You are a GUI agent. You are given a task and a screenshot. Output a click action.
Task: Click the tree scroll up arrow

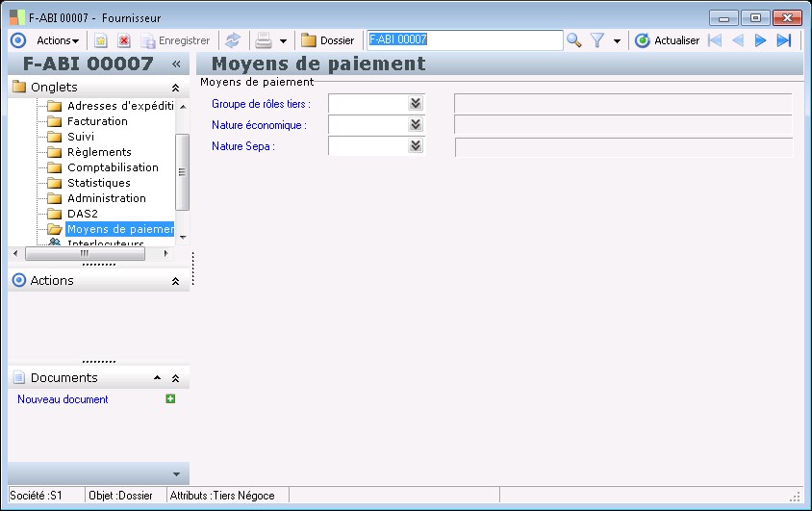click(183, 106)
